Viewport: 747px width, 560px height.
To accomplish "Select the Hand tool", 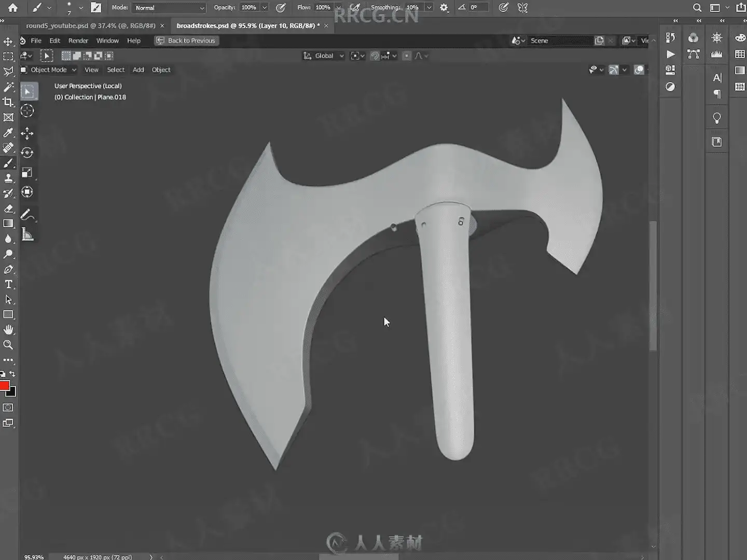I will (x=8, y=330).
